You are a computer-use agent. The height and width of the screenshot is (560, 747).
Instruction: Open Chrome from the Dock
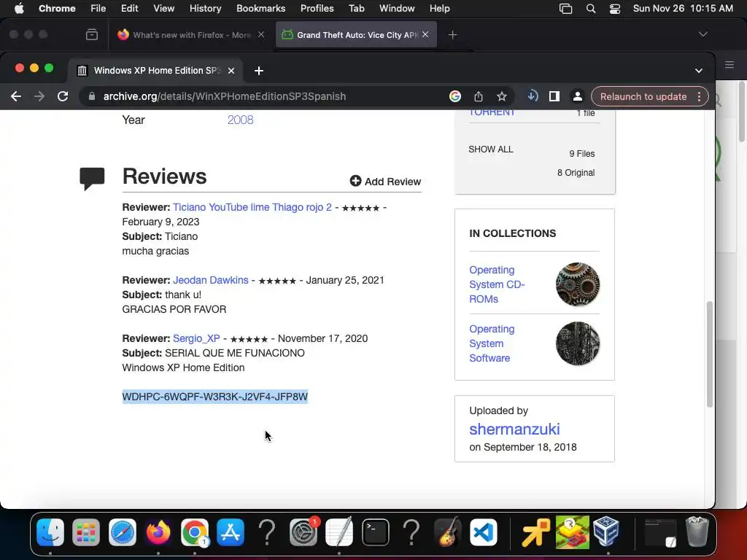coord(194,532)
